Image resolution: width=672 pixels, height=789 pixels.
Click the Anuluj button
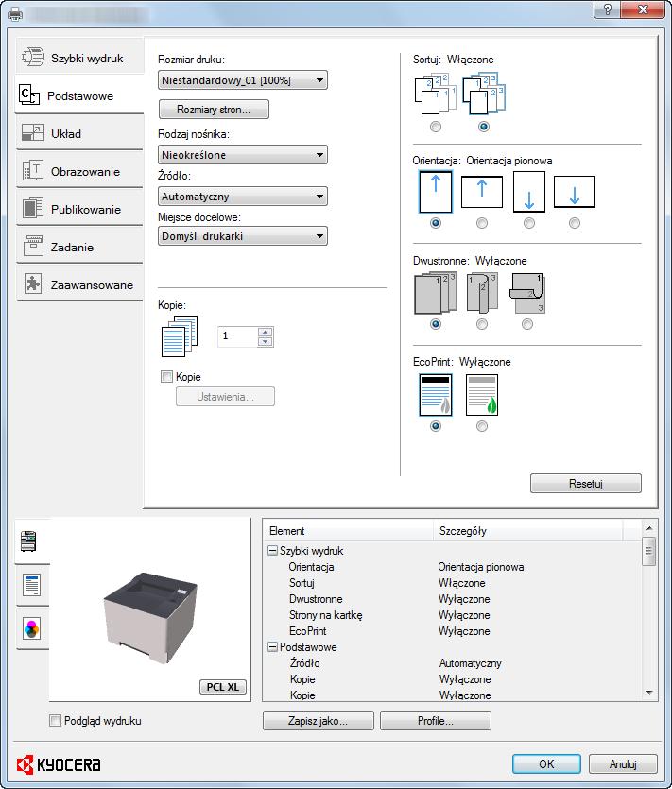(623, 763)
